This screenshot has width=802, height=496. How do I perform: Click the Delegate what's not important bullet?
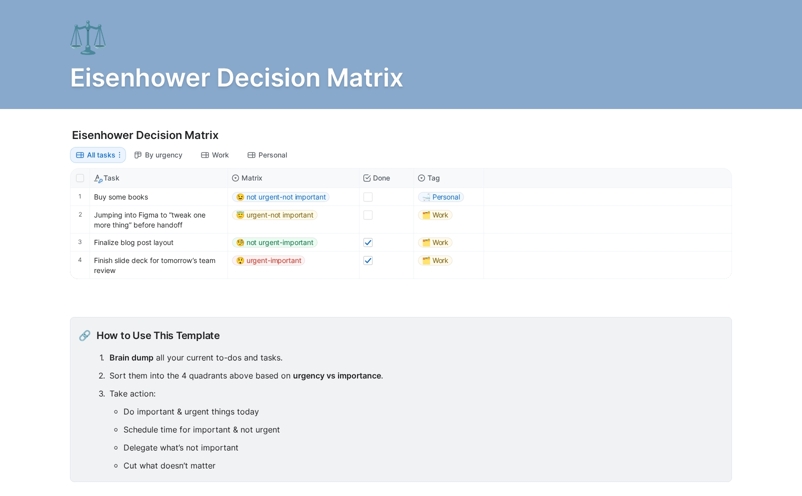[x=181, y=447]
